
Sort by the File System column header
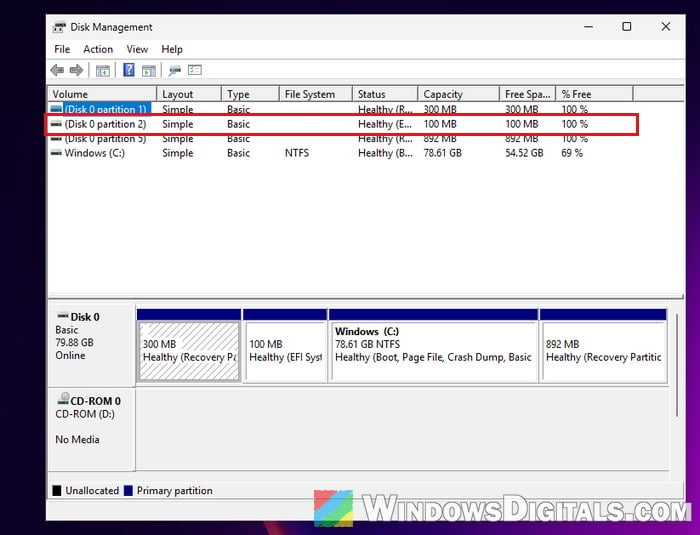pyautogui.click(x=316, y=94)
